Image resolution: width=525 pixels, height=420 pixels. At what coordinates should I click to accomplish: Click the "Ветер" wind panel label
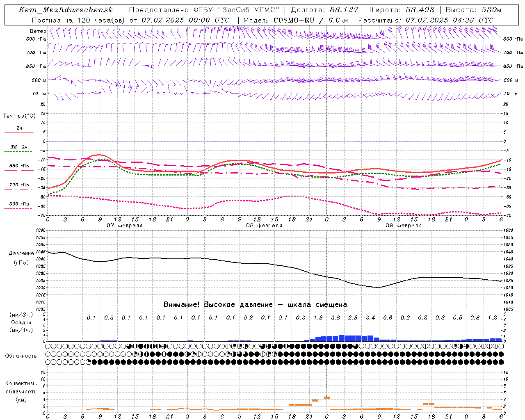[x=38, y=31]
